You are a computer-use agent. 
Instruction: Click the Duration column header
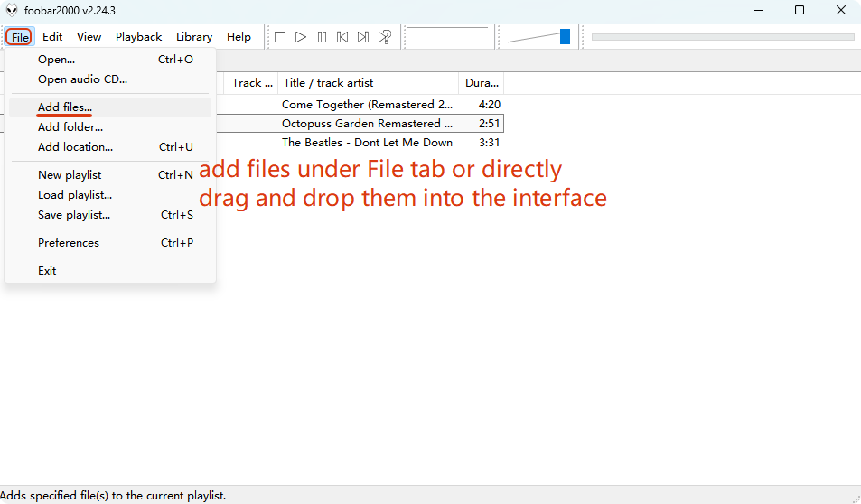click(x=481, y=83)
